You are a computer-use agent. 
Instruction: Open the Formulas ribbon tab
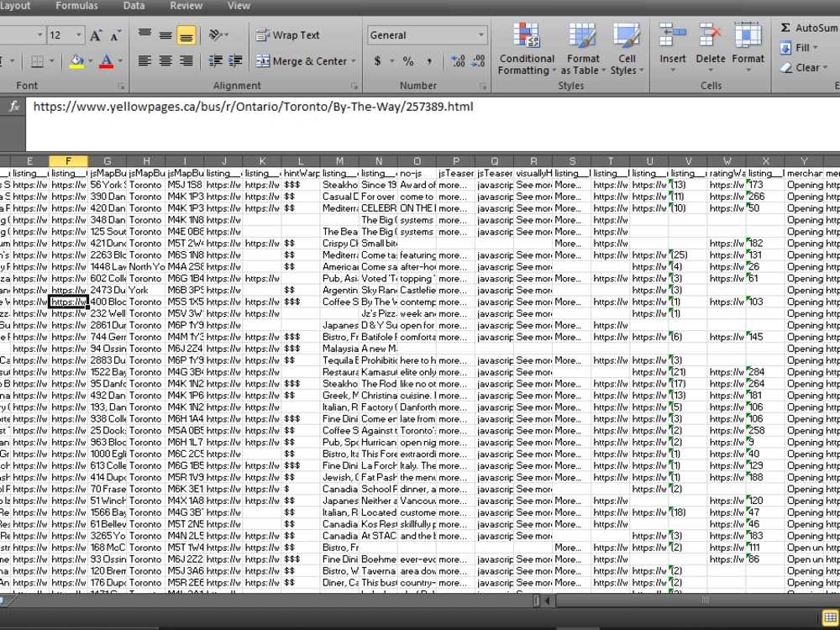click(76, 5)
